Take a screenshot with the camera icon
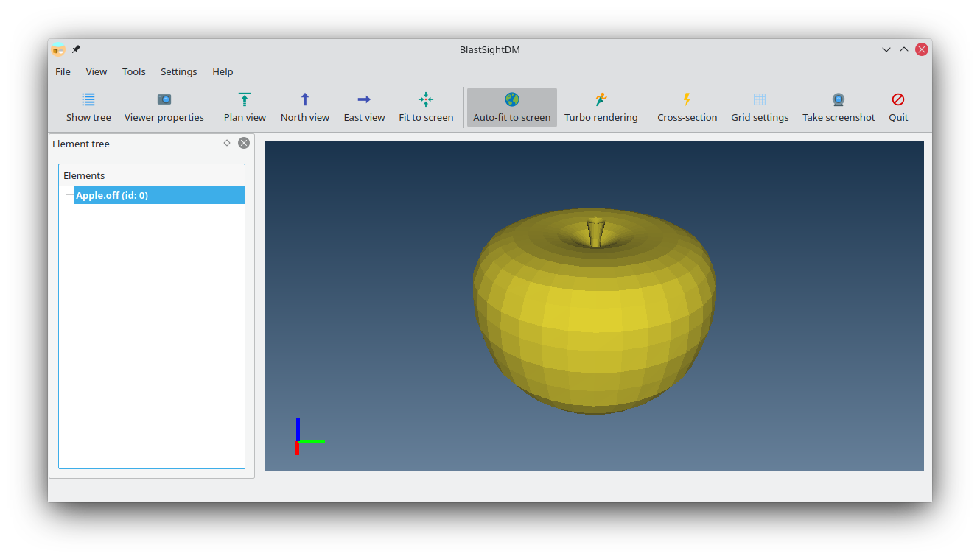The image size is (980, 559). tap(839, 100)
